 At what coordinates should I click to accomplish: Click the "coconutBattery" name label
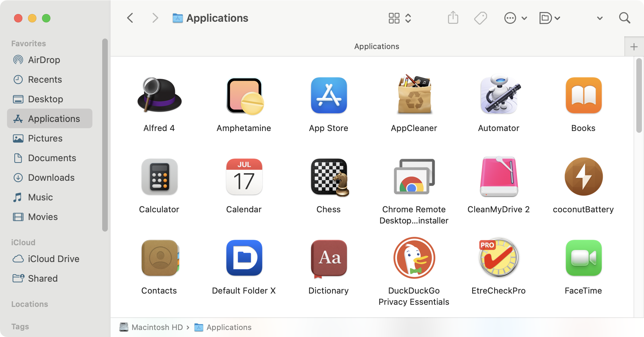pos(583,209)
